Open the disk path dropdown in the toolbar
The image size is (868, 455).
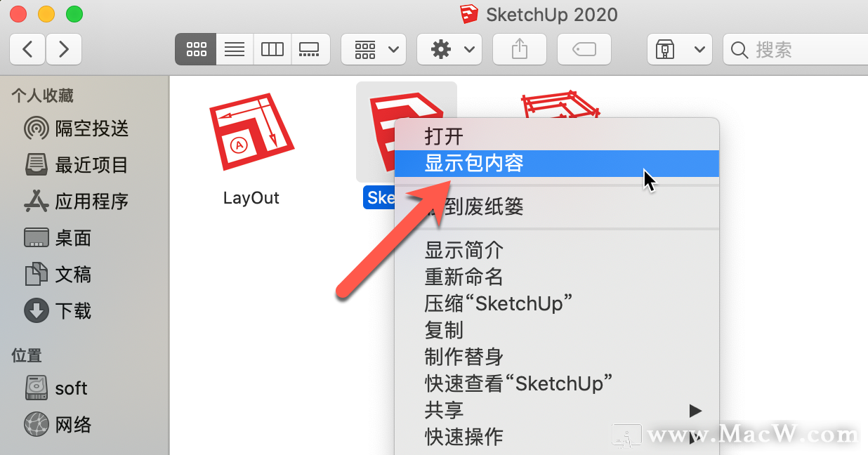coord(679,49)
